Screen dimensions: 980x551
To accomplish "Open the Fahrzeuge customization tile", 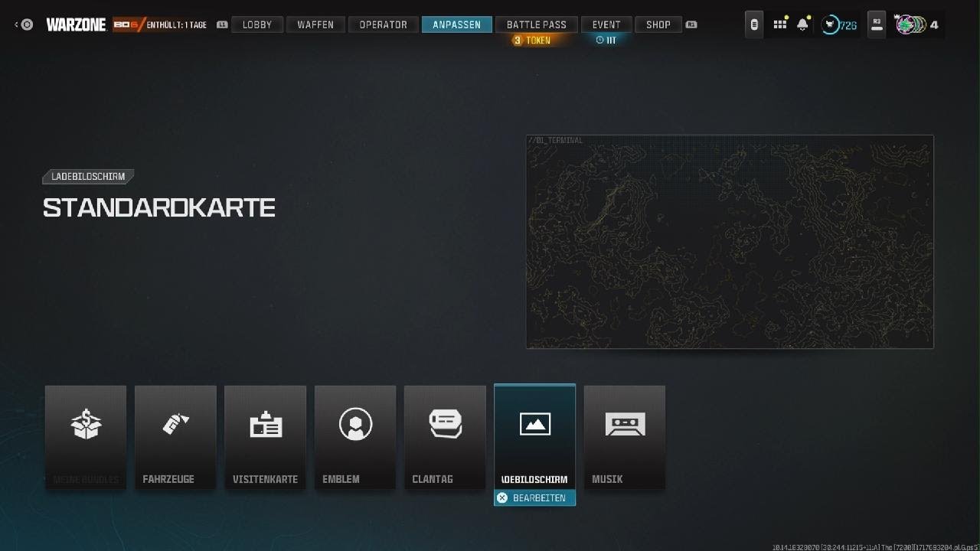I will pyautogui.click(x=175, y=438).
